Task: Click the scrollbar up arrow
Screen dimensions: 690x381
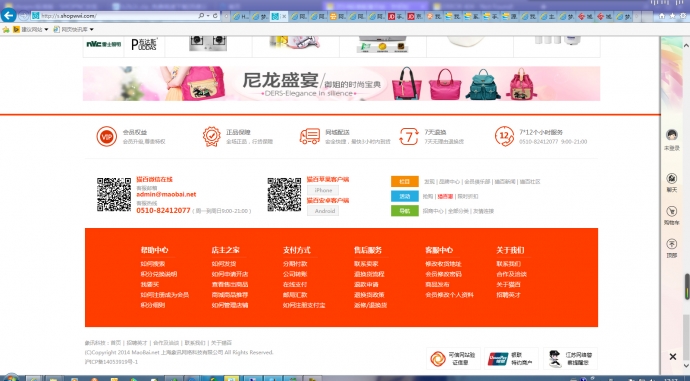Action: tap(686, 45)
